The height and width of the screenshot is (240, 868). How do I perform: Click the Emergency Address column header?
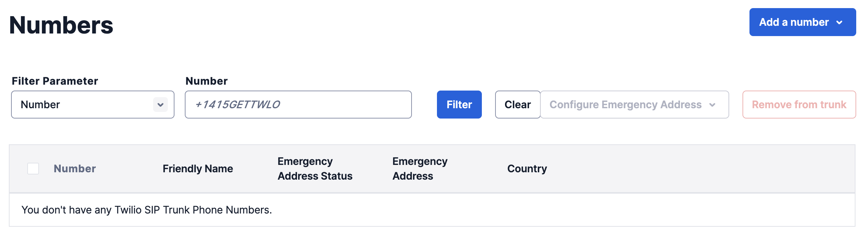click(x=420, y=169)
